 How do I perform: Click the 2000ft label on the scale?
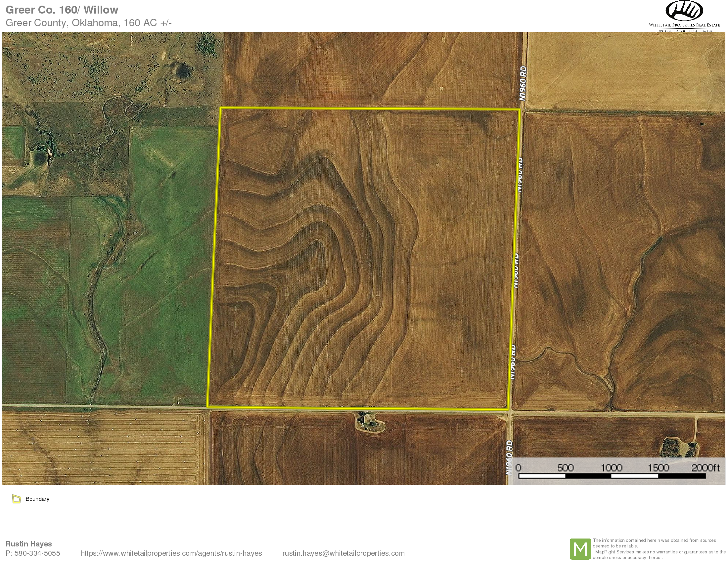click(706, 468)
